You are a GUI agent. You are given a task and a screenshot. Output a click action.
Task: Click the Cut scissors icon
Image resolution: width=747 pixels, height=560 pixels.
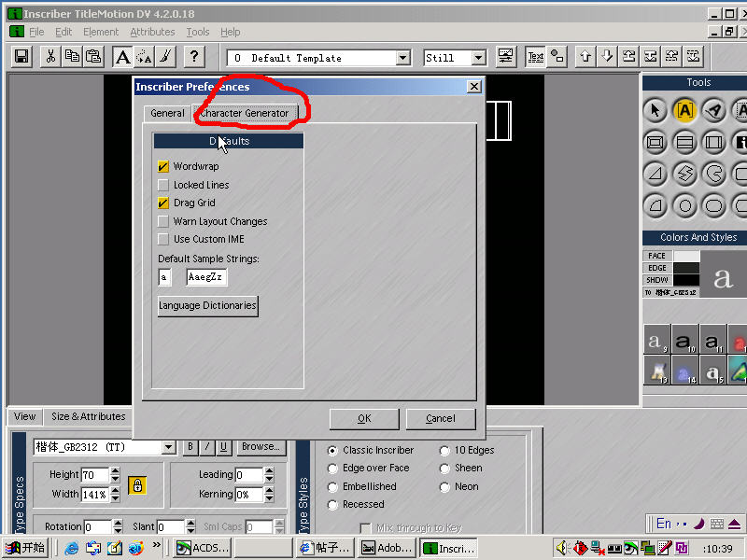(50, 57)
